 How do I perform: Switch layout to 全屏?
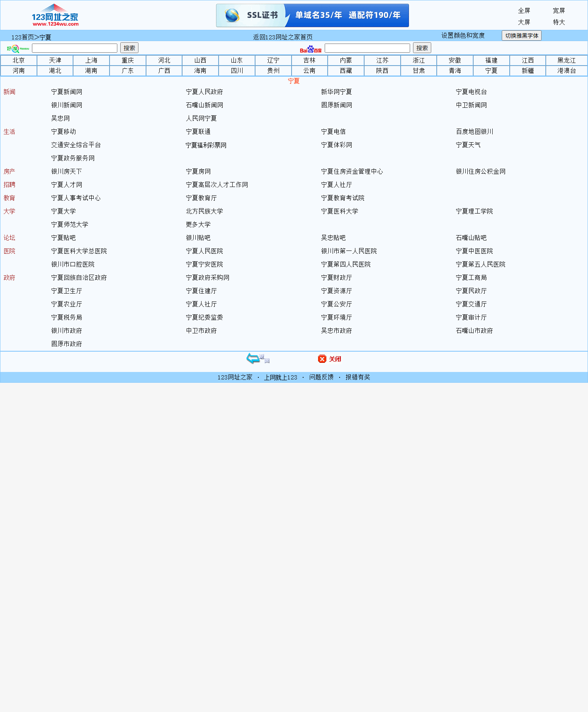pyautogui.click(x=524, y=11)
